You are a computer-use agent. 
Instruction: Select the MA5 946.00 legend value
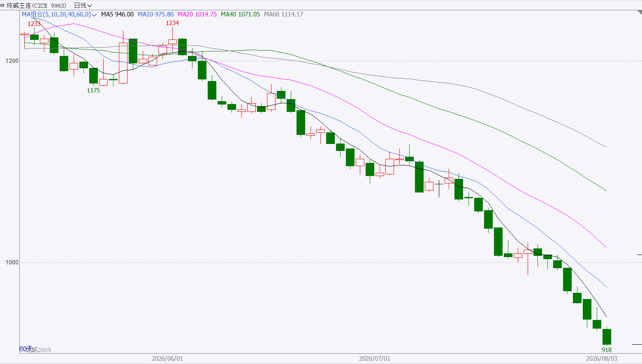117,14
